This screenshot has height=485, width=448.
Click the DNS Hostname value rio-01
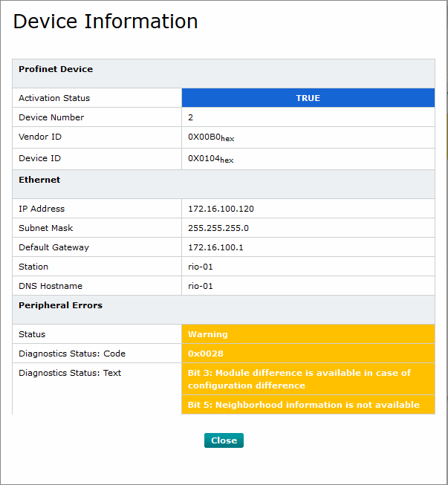(201, 286)
